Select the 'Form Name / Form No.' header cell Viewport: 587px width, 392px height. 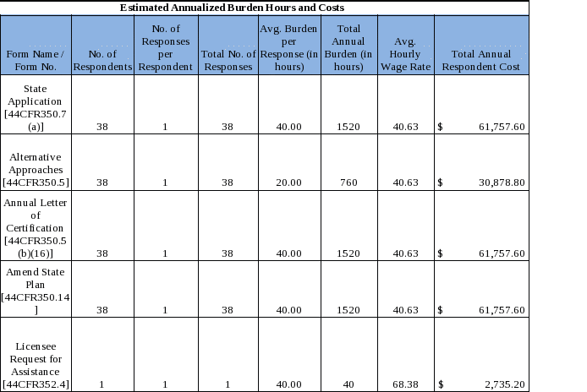coord(36,46)
